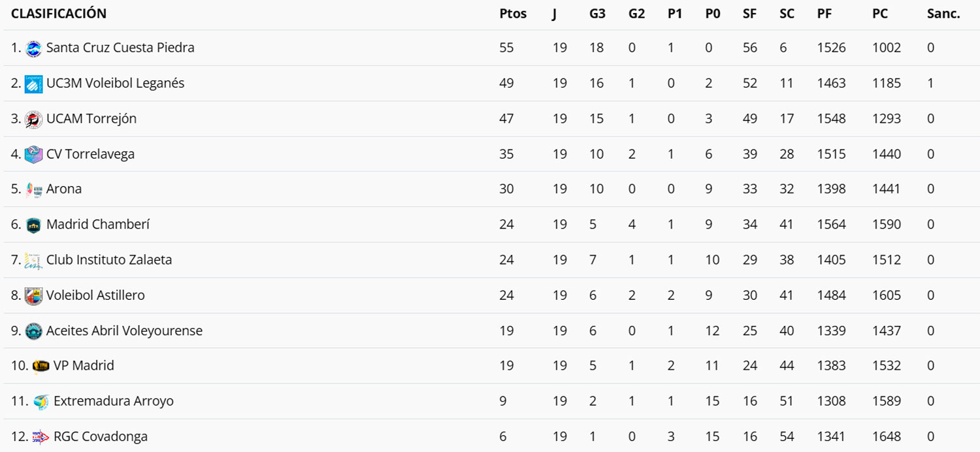Click the Sanc. column header
This screenshot has height=452, width=980.
coord(943,14)
